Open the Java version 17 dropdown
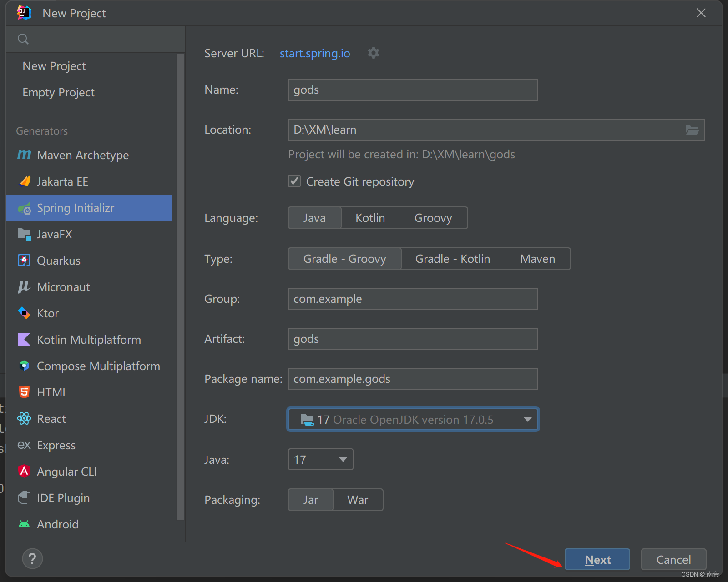The image size is (728, 582). [x=321, y=459]
